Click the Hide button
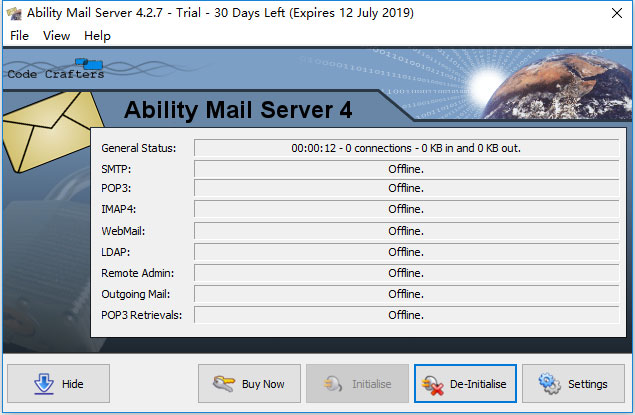Screen dimensions: 635x415 pyautogui.click(x=58, y=383)
